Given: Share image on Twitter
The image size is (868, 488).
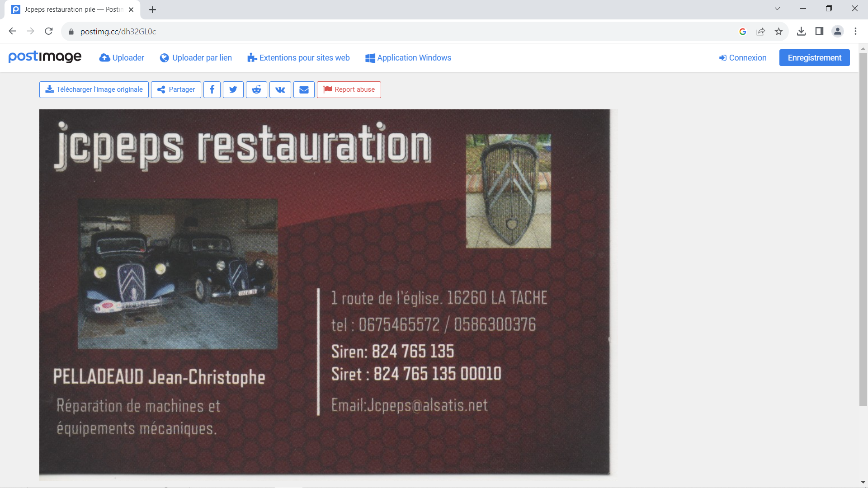Looking at the screenshot, I should 233,89.
